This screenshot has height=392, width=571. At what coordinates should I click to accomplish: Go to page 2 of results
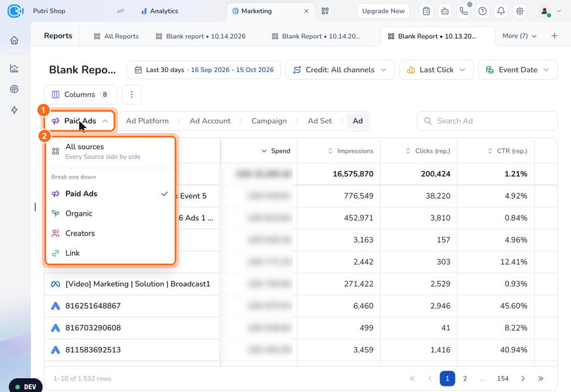465,379
